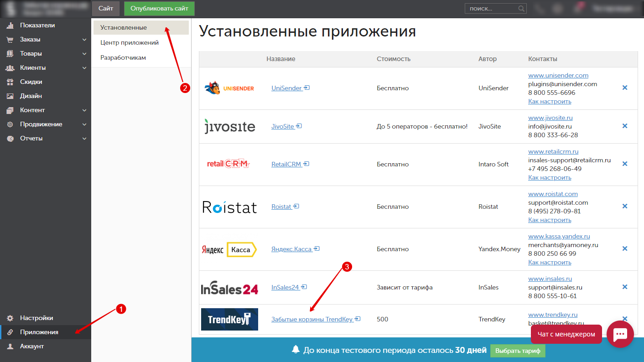The height and width of the screenshot is (362, 644).
Task: Visit www.trendkey.ru link
Action: (553, 315)
